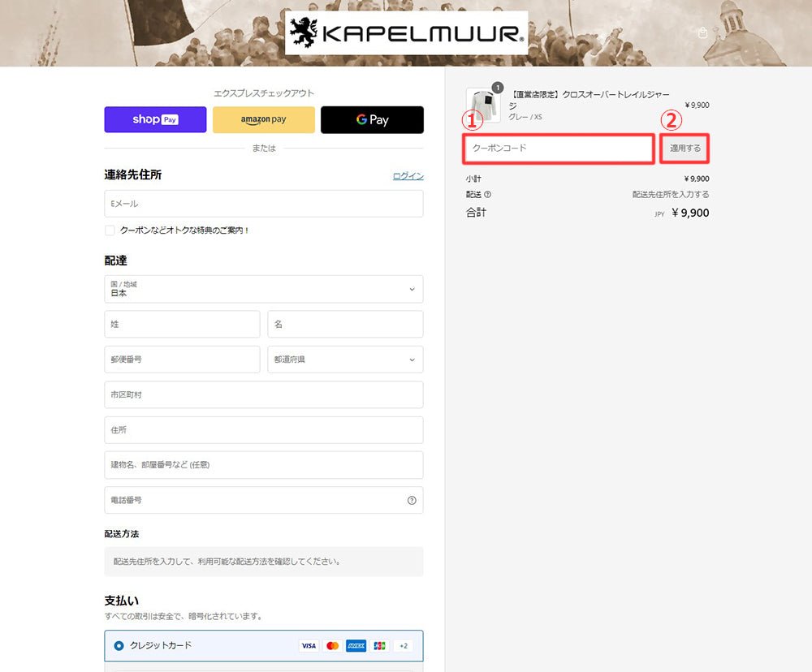This screenshot has width=812, height=672.
Task: Click the phone number help icon
Action: (412, 500)
